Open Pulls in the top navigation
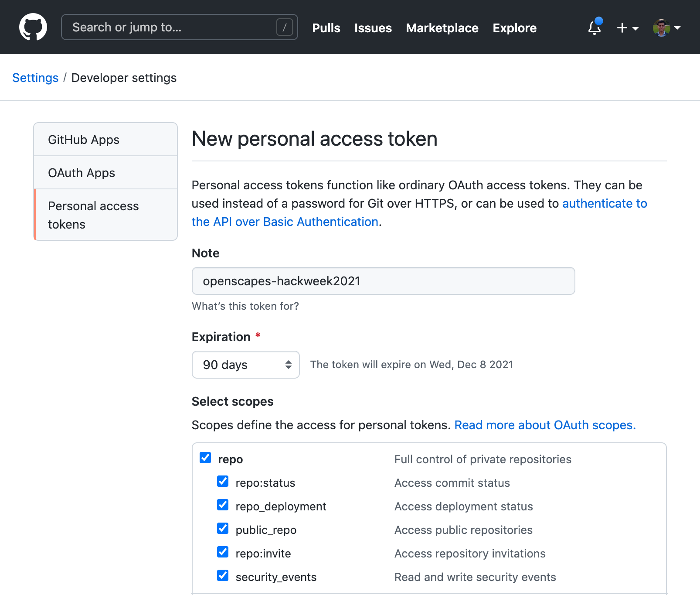The image size is (700, 595). click(326, 28)
